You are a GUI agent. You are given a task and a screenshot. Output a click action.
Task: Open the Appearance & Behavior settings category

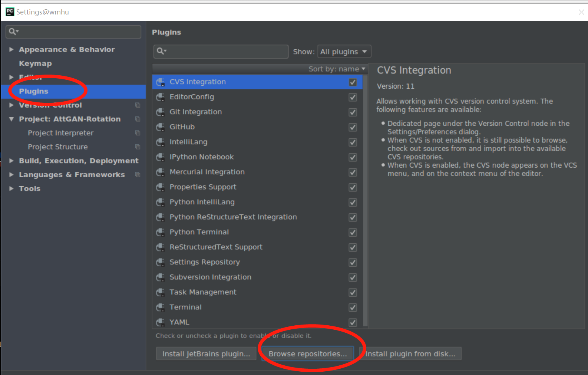[67, 50]
